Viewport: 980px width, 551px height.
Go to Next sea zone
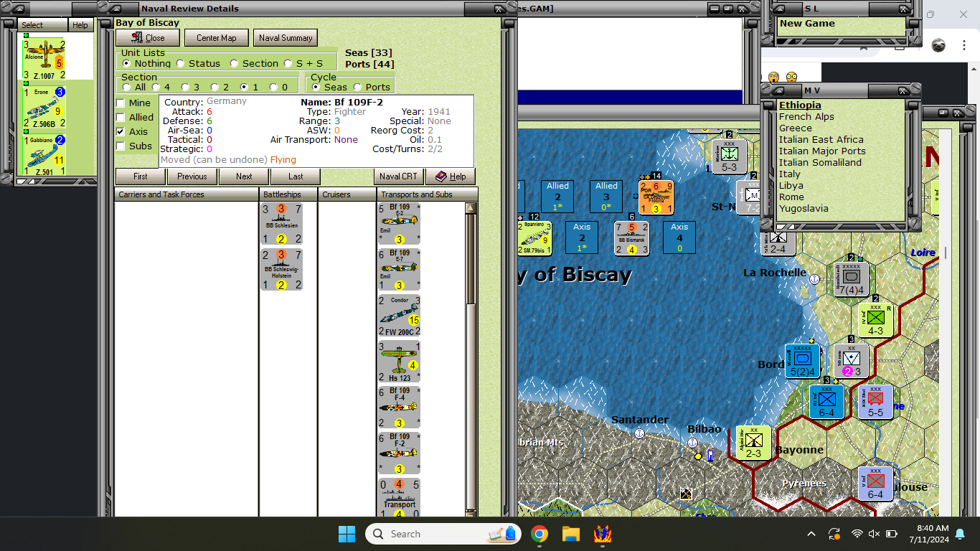click(x=244, y=176)
